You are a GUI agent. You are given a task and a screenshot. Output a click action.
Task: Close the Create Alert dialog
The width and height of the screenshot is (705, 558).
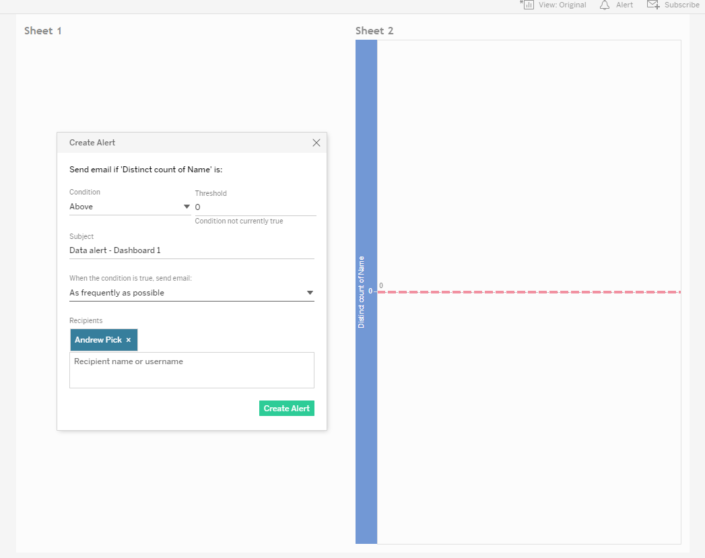(x=316, y=143)
